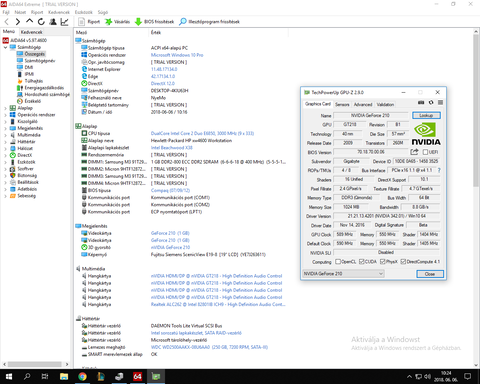Image resolution: width=480 pixels, height=384 pixels.
Task: Expand the Alaplap tree node
Action: 5,108
